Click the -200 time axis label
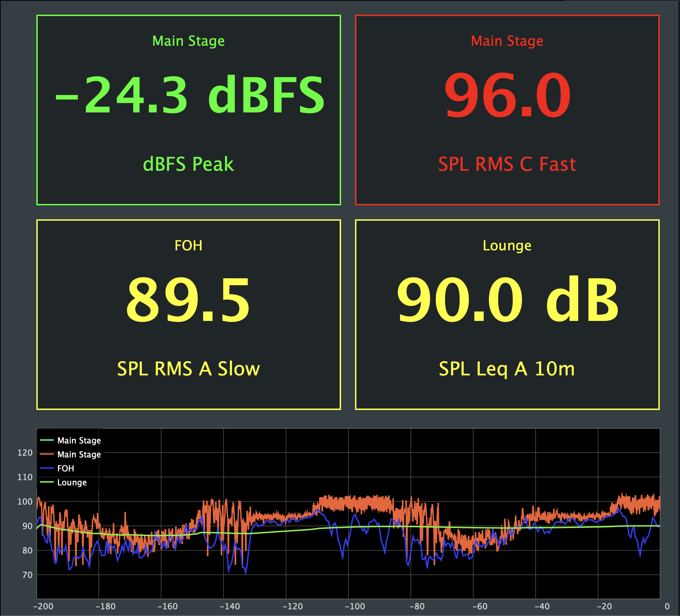The image size is (680, 616). [x=43, y=606]
